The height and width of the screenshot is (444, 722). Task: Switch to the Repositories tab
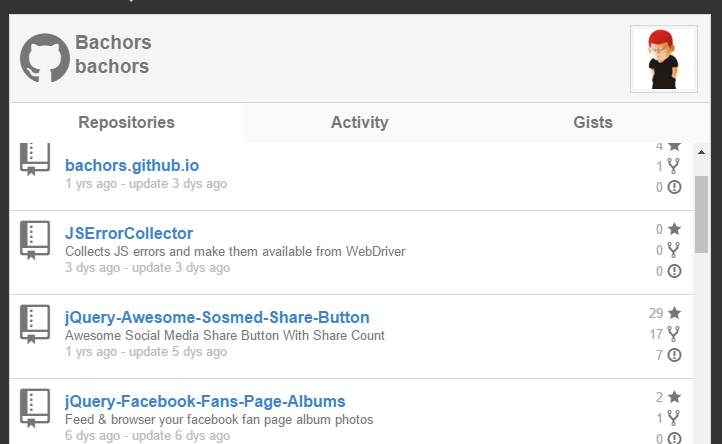click(x=126, y=123)
